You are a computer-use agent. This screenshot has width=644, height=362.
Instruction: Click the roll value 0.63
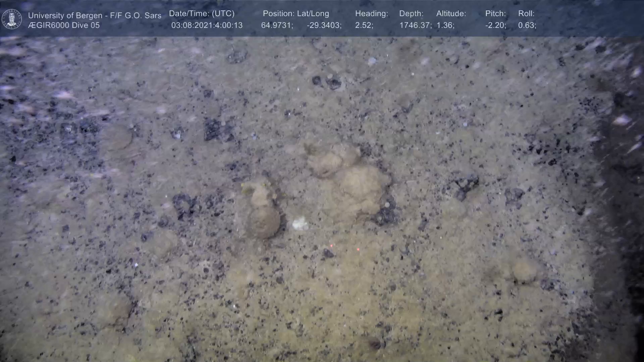click(527, 25)
